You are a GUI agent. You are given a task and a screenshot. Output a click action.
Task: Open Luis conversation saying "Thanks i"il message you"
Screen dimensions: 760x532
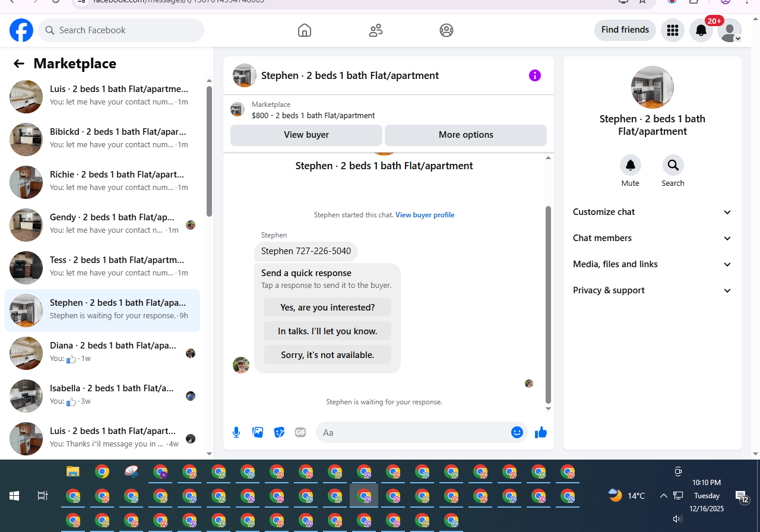click(x=102, y=438)
